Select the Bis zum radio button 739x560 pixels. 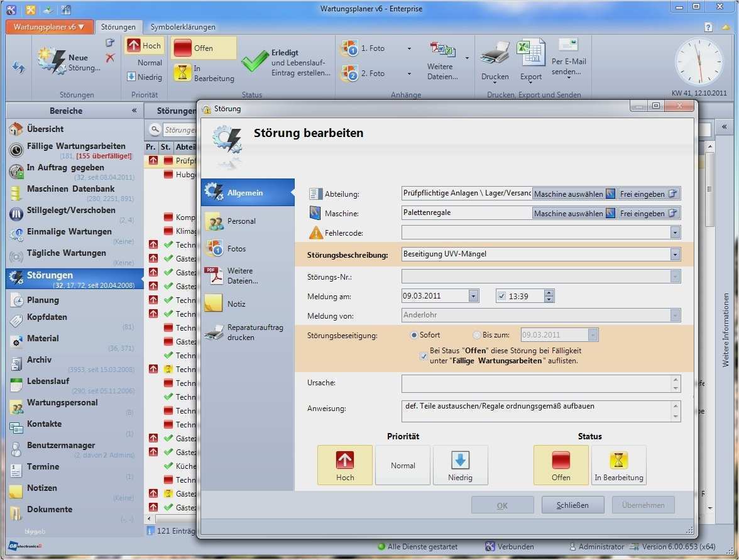point(476,335)
